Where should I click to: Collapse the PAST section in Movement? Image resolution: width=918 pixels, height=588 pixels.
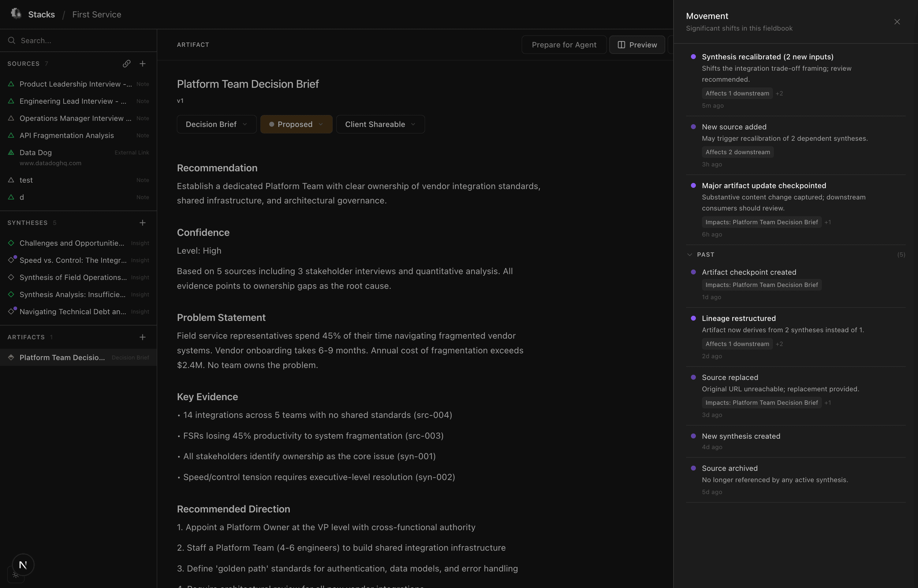coord(690,255)
